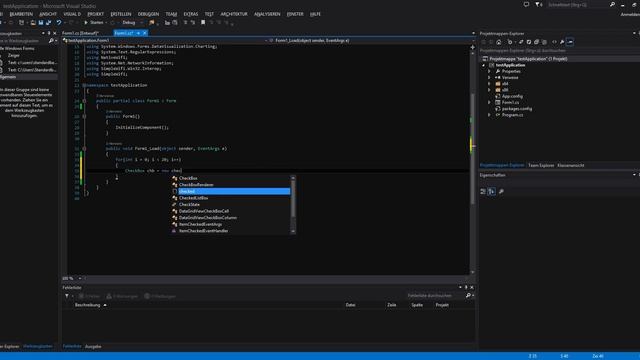
Task: Collapse the namespace testApplication code region
Action: [84, 85]
